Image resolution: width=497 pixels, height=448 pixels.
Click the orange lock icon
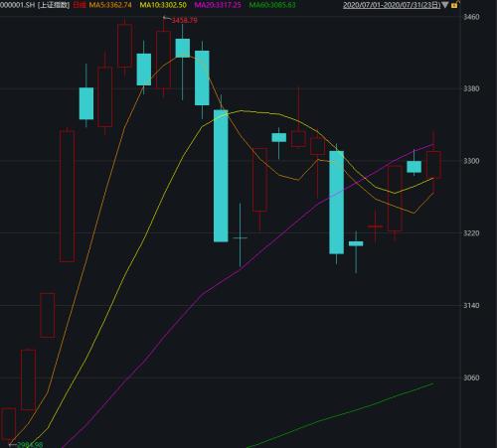454,5
